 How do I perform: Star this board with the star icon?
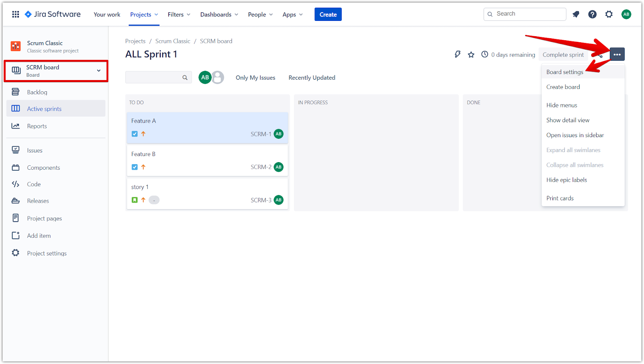pyautogui.click(x=471, y=55)
